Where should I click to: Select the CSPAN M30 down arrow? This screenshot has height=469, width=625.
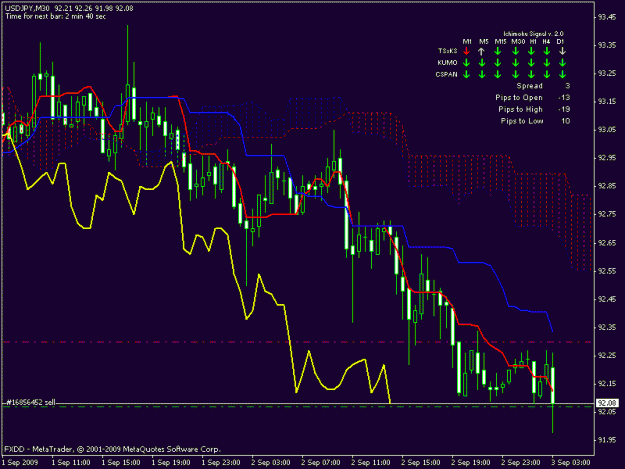(515, 75)
